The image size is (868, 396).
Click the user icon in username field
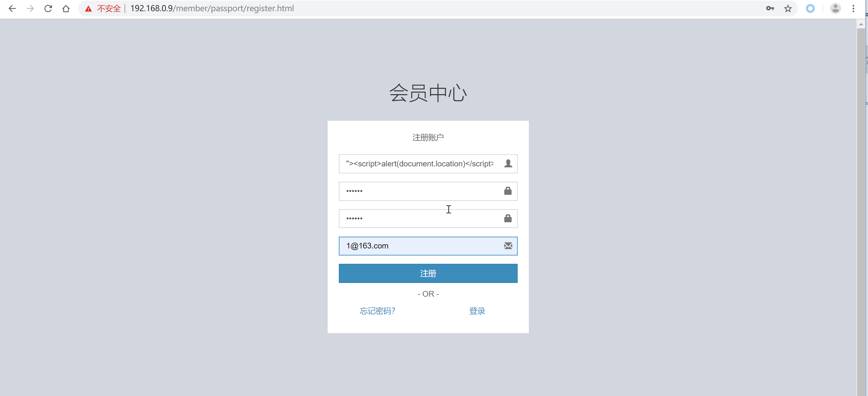pyautogui.click(x=508, y=164)
